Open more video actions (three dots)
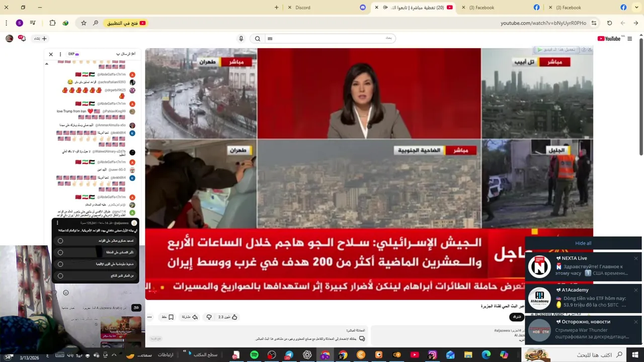Viewport: 644px width, 362px height. point(149,317)
